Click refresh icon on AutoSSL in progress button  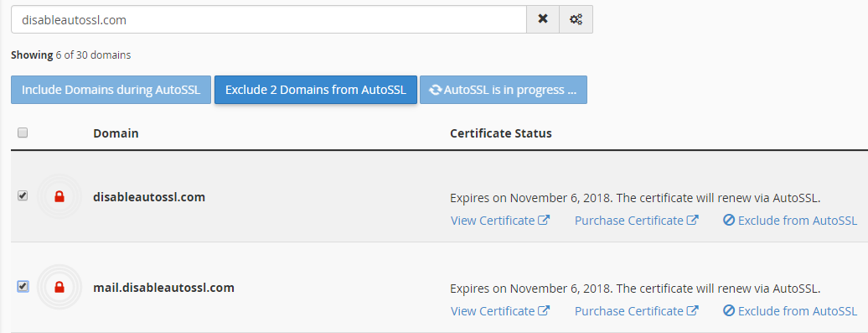[436, 90]
